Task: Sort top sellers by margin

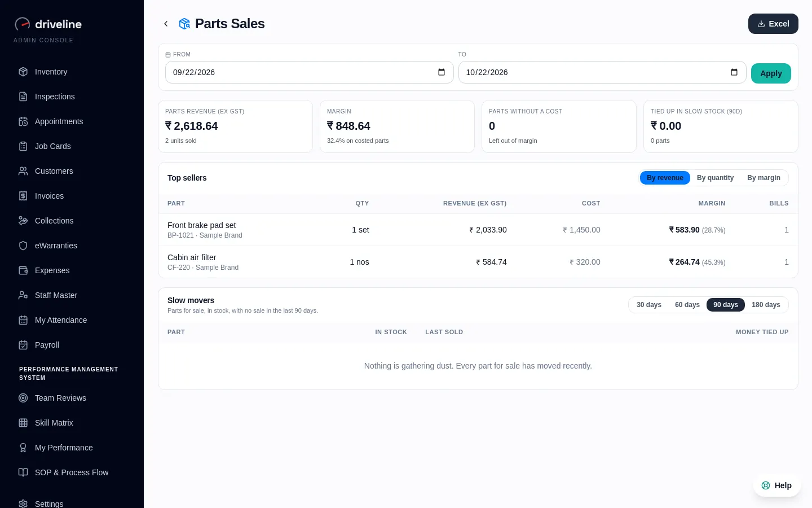Action: click(x=764, y=178)
